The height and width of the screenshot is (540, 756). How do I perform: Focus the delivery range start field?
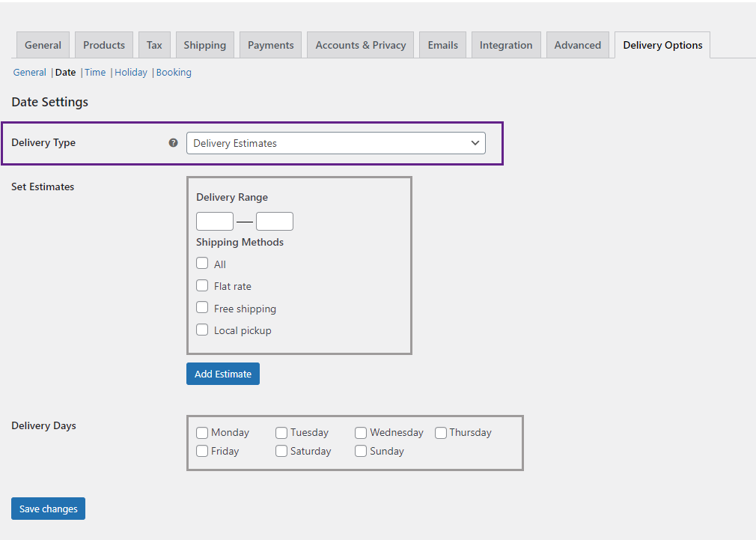[x=215, y=221]
